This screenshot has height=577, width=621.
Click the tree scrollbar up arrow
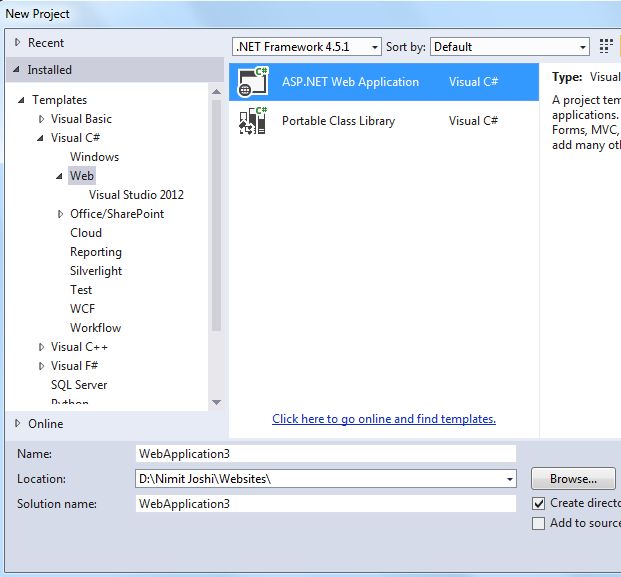[x=216, y=92]
